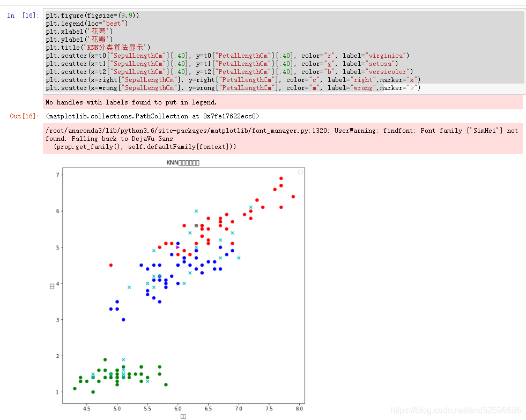Image resolution: width=526 pixels, height=420 pixels.
Task: Place cursor in plt.legend(loc="best") line
Action: click(x=87, y=24)
